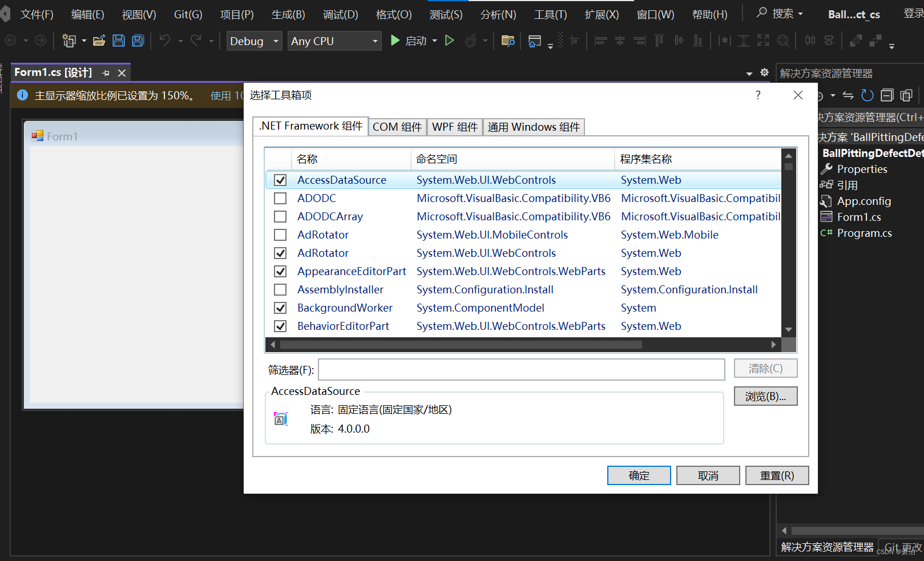This screenshot has width=924, height=561.
Task: Click the Align Rights layout icon
Action: point(640,41)
